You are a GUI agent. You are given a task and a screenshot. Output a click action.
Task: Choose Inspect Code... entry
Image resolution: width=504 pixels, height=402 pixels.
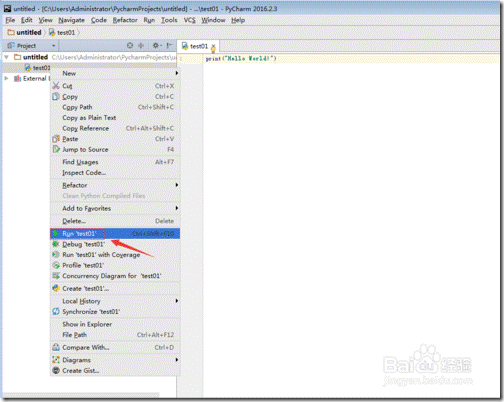pyautogui.click(x=115, y=173)
